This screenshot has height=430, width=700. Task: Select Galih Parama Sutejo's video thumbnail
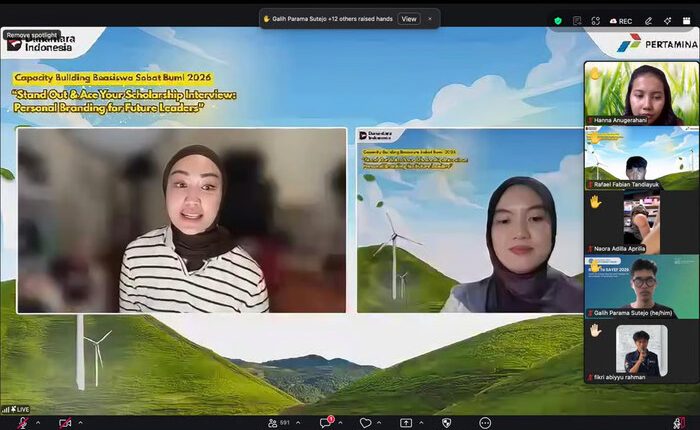coord(642,286)
